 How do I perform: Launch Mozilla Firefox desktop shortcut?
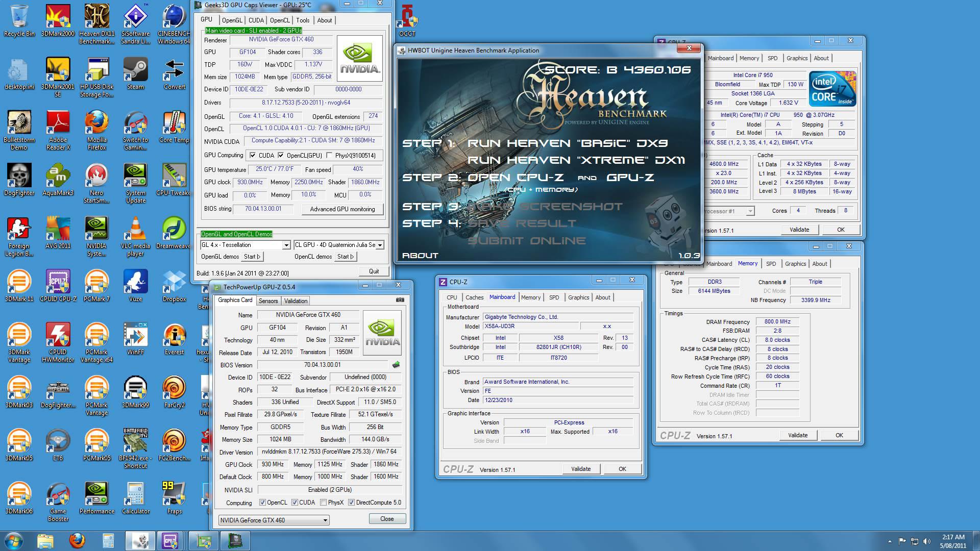click(96, 131)
